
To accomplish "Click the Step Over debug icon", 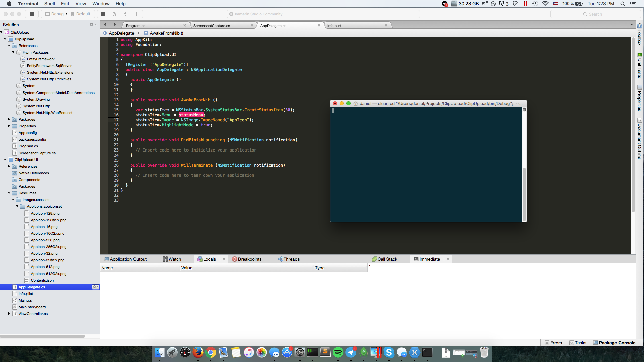I will tap(114, 14).
